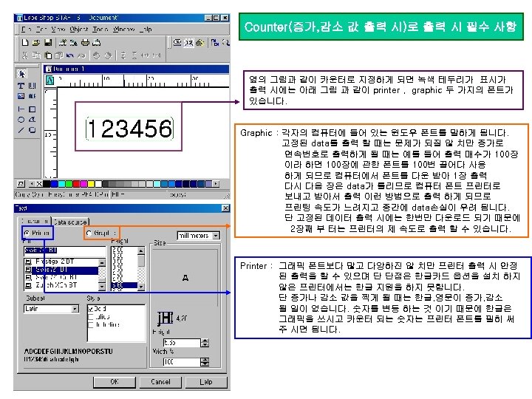Cut the selected object with scissors
The image size is (532, 399).
25,55
